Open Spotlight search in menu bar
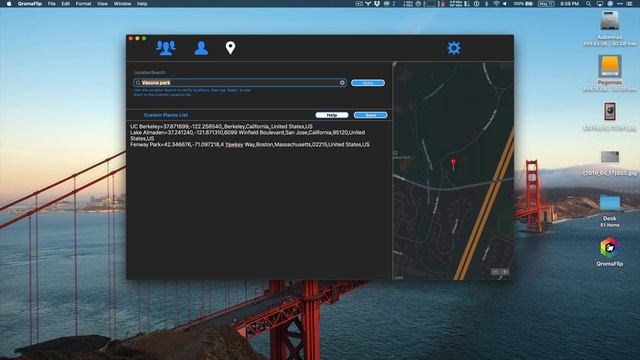 [588, 4]
